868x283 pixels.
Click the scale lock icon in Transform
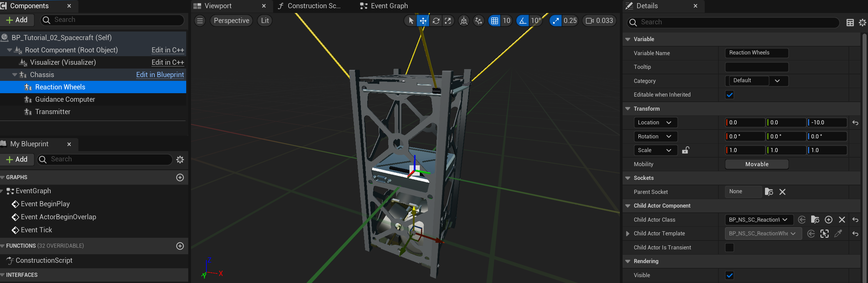click(x=685, y=150)
